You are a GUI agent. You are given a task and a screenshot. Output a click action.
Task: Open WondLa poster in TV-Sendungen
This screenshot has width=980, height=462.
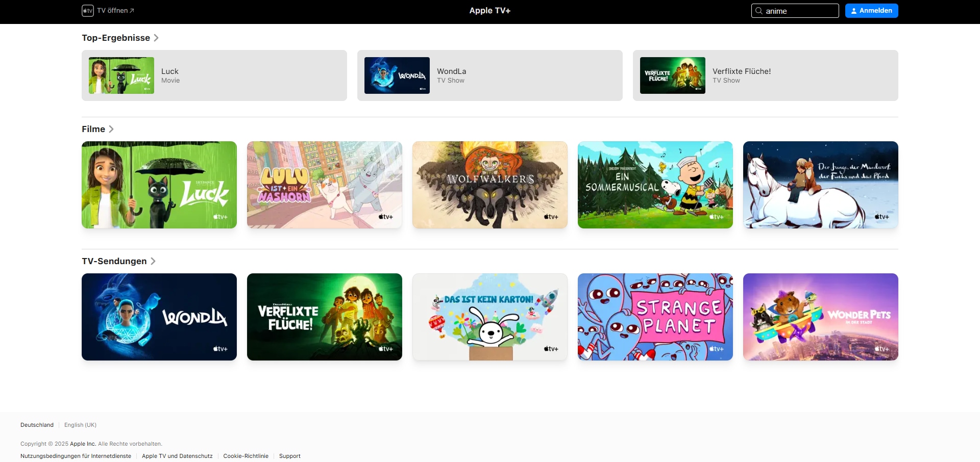[159, 317]
